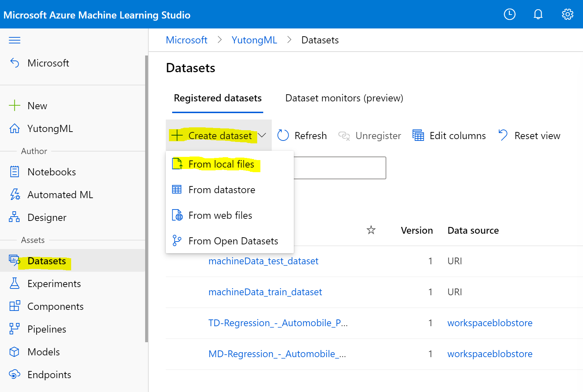Image resolution: width=583 pixels, height=392 pixels.
Task: Choose From local files menu option
Action: [230, 164]
